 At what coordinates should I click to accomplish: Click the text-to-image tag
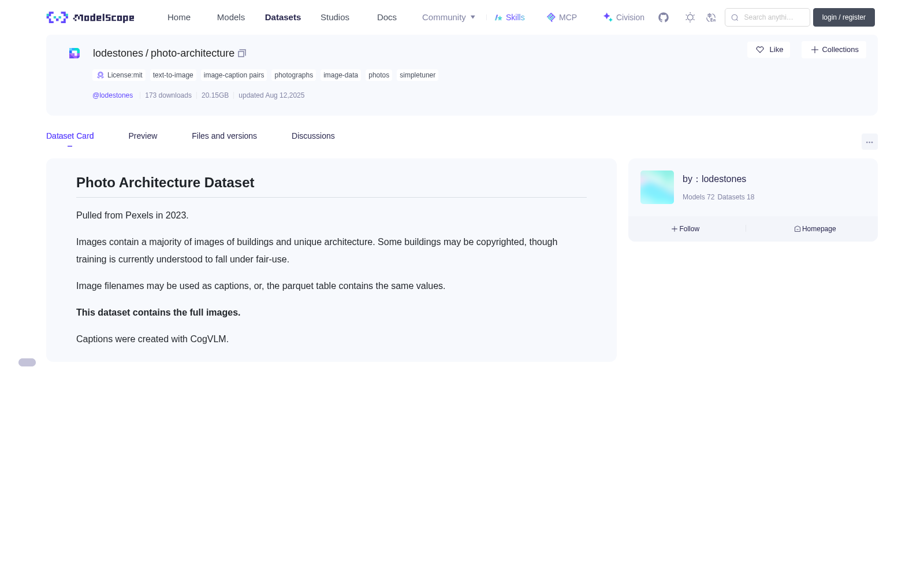click(173, 75)
